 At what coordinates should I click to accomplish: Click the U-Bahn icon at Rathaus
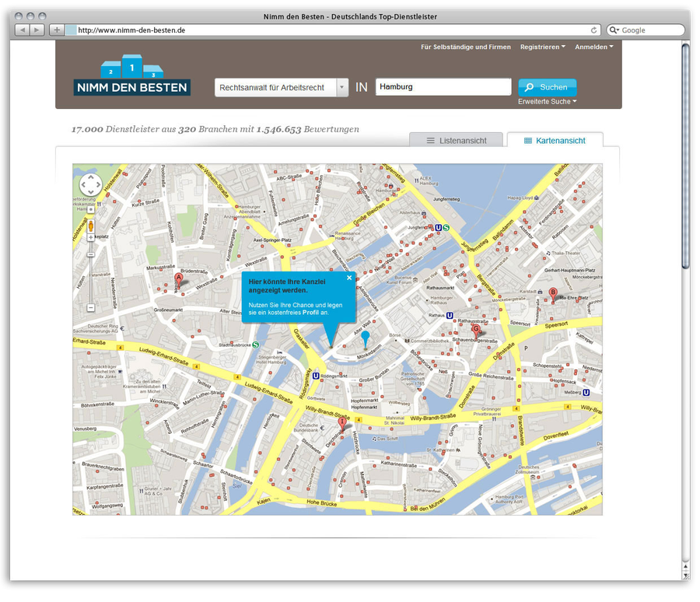[450, 315]
